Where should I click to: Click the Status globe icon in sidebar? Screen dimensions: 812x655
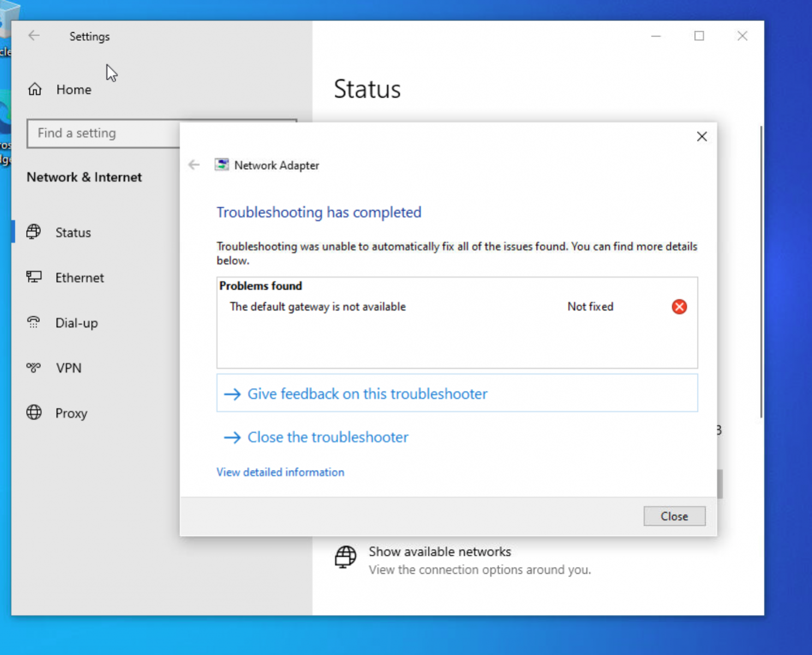point(34,232)
